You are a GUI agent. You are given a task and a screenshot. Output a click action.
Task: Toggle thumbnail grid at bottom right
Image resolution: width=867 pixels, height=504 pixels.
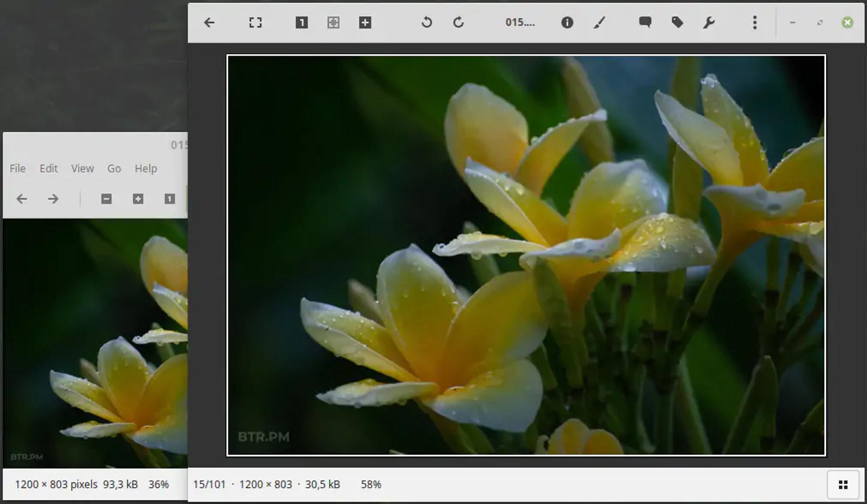point(843,485)
